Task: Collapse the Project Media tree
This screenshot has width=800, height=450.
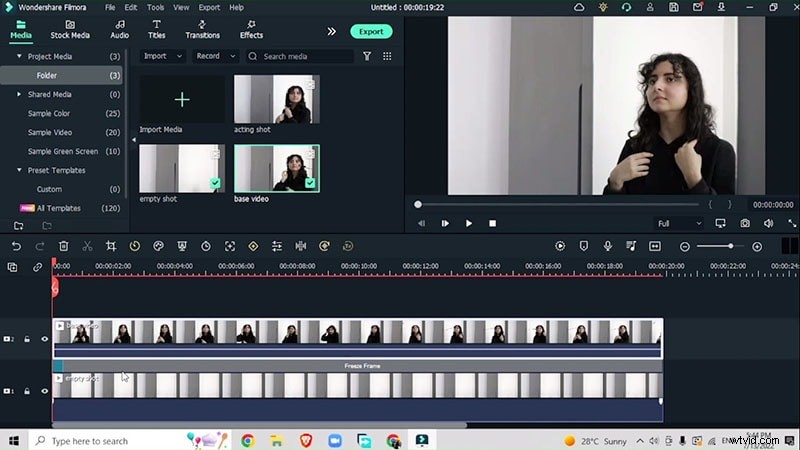Action: click(19, 56)
